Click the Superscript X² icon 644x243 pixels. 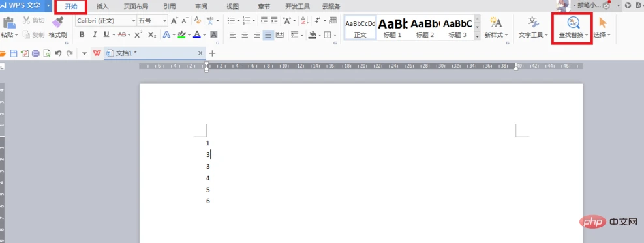pyautogui.click(x=138, y=35)
